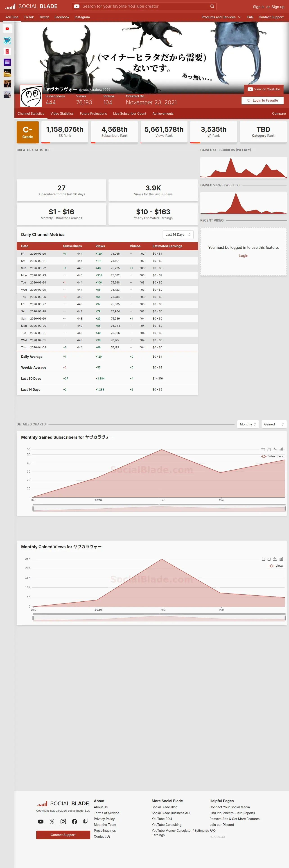Open the Future Projections tab
This screenshot has height=868, width=289.
[x=93, y=114]
